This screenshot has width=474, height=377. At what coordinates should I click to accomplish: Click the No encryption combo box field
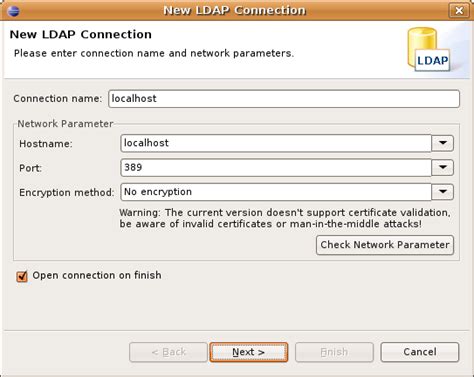click(276, 192)
